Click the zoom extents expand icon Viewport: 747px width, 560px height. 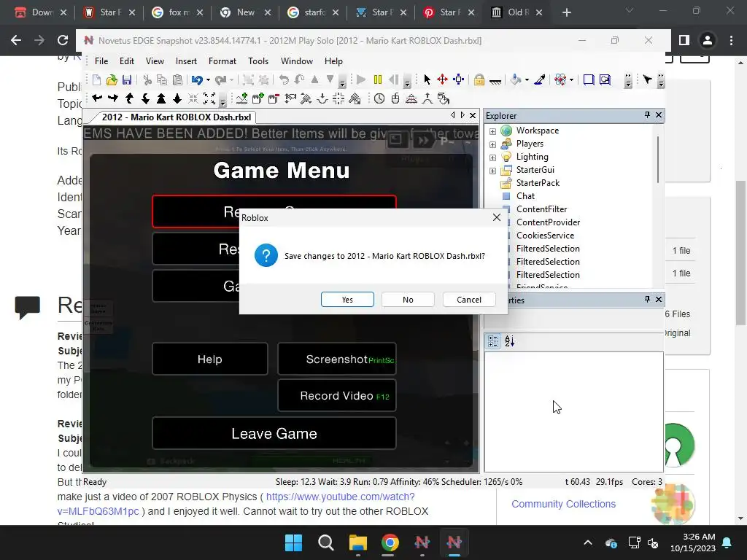tap(209, 98)
